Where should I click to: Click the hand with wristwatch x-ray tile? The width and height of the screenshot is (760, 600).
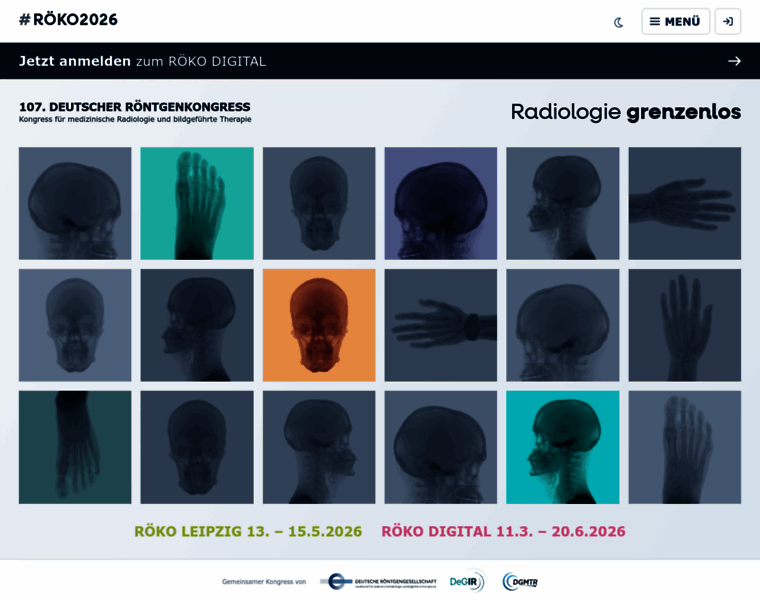[441, 325]
